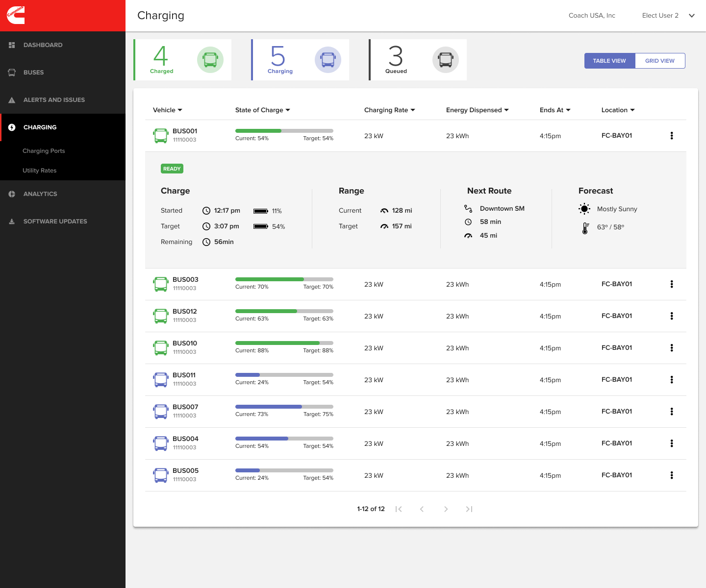Open the three-dot menu for BUS001
This screenshot has width=706, height=588.
(x=672, y=136)
